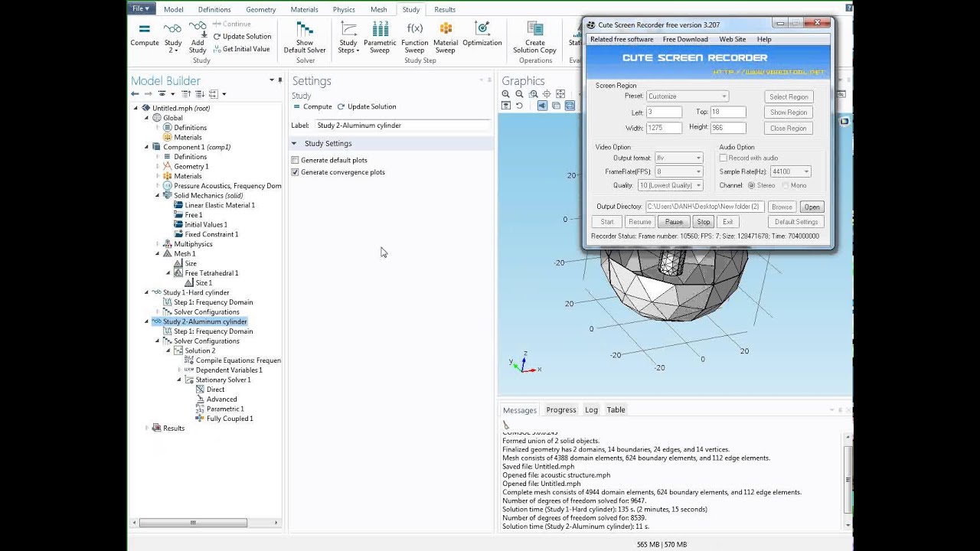Select the Stereo channel radio button
Image resolution: width=980 pixels, height=551 pixels.
pyautogui.click(x=751, y=185)
